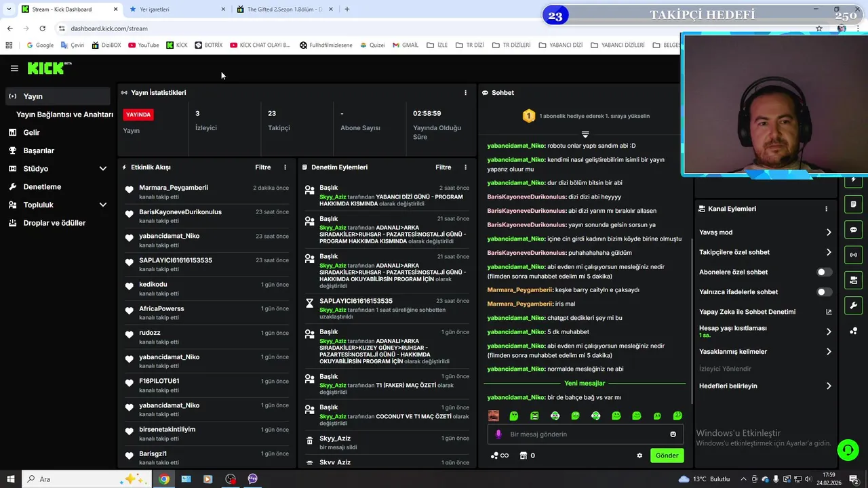Click the chevron above the chat messages
Viewport: 868px width, 488px height.
pyautogui.click(x=585, y=134)
